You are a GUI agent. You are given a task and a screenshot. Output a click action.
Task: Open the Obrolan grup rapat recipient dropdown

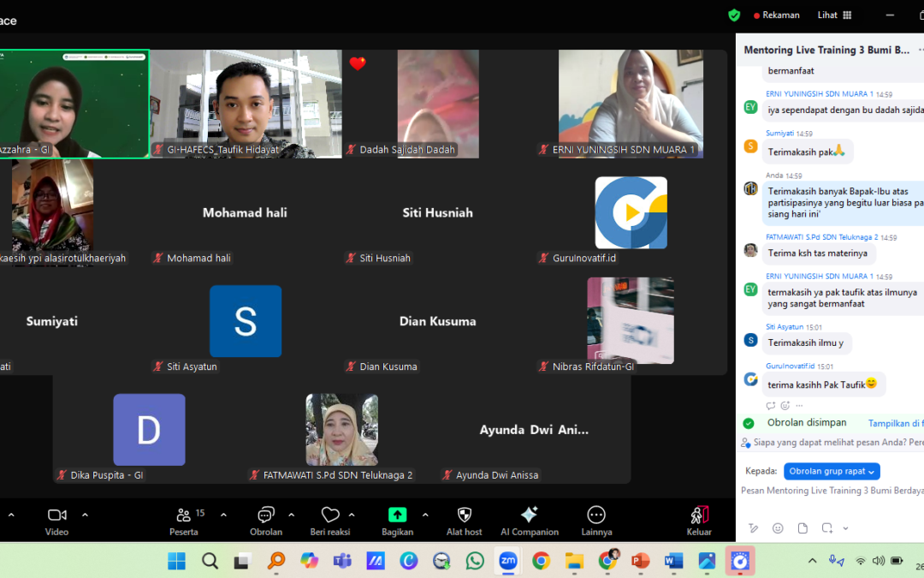pyautogui.click(x=832, y=471)
